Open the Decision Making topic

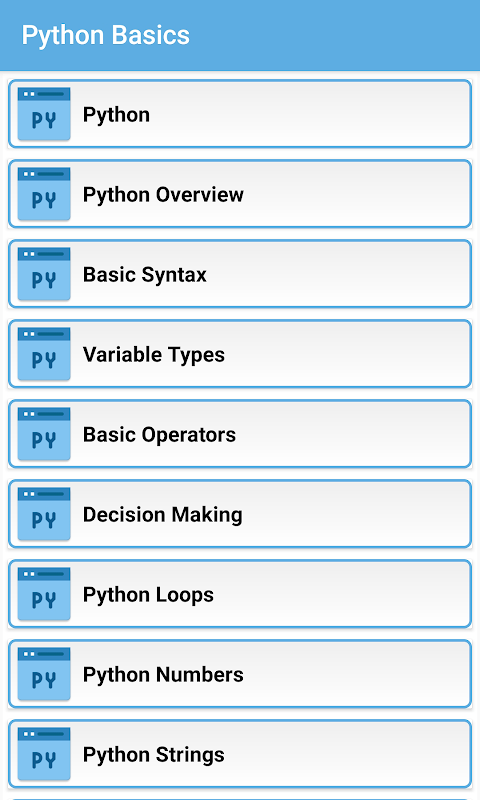pos(240,514)
